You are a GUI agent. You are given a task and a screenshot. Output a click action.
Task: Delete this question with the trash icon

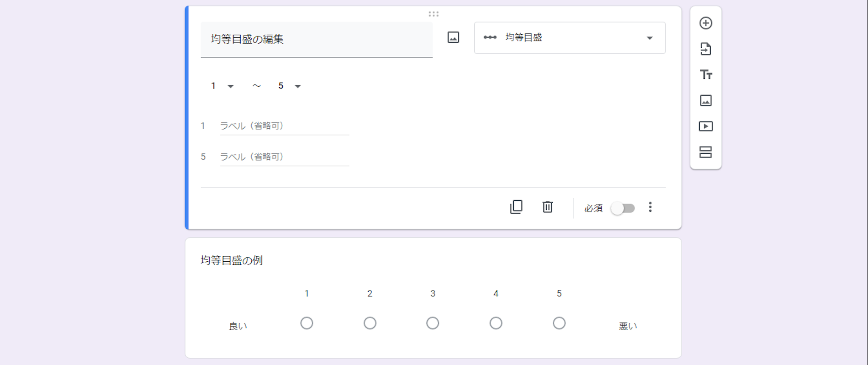(548, 207)
